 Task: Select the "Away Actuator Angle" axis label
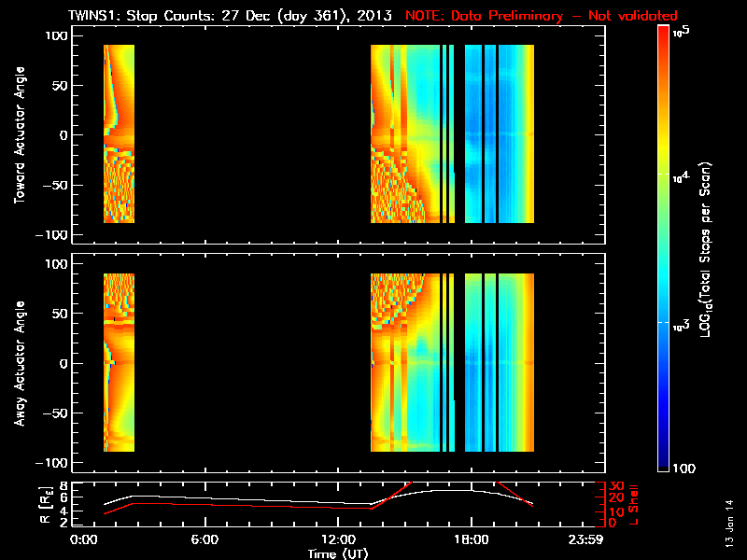point(20,363)
